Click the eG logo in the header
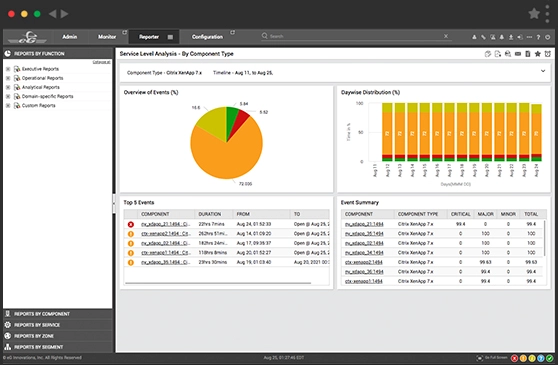This screenshot has height=365, width=558. tap(28, 37)
